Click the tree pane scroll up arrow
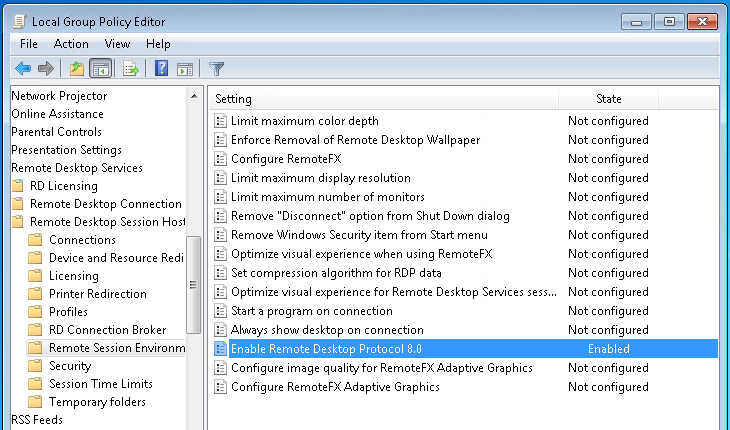The image size is (730, 430). [194, 96]
